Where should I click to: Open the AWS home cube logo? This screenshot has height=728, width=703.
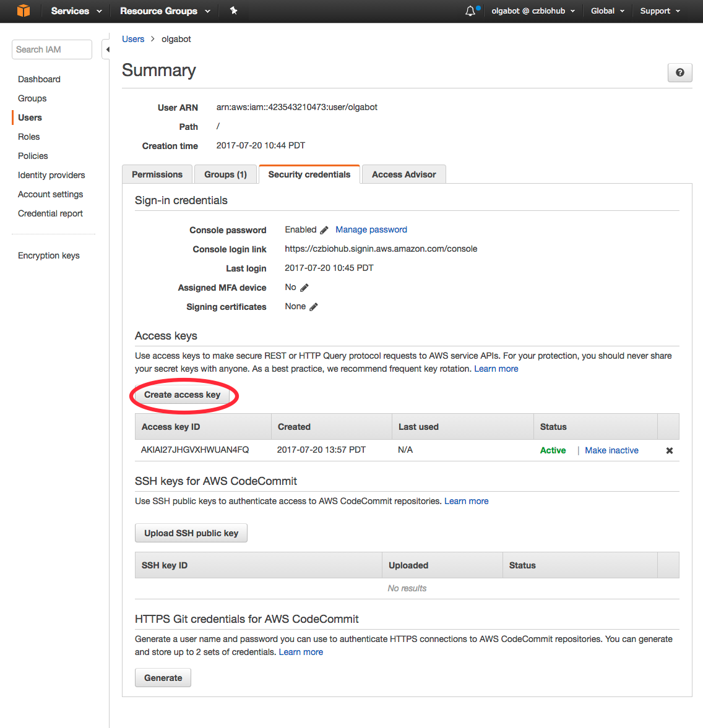pos(24,11)
